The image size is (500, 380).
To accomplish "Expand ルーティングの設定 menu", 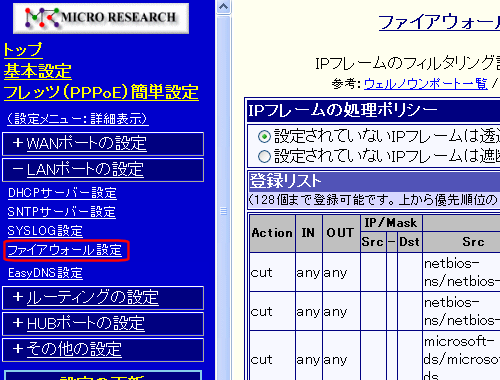I will coord(92,297).
